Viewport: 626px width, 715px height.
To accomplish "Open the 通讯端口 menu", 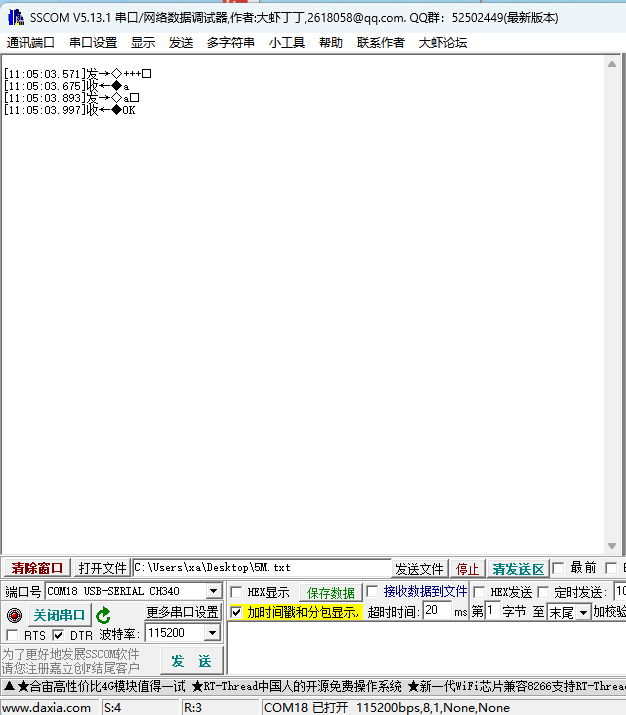I will tap(31, 43).
